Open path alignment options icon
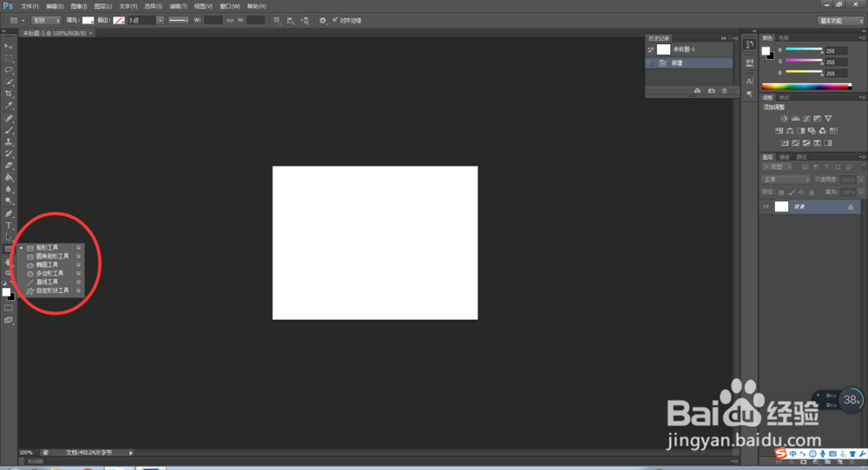Viewport: 868px width, 470px height. (x=291, y=21)
